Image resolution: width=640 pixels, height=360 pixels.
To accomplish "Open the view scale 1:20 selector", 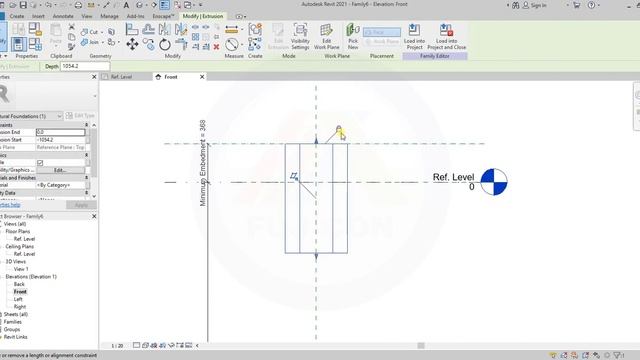I will pyautogui.click(x=117, y=346).
